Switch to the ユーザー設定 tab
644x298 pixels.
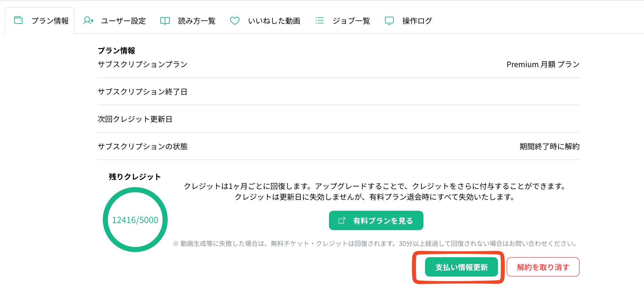pyautogui.click(x=123, y=20)
